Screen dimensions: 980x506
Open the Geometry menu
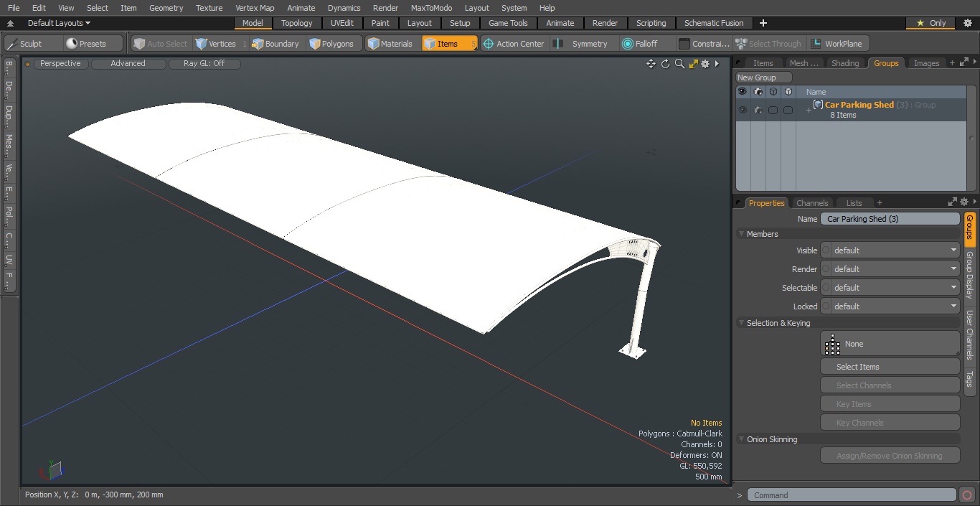(x=166, y=8)
